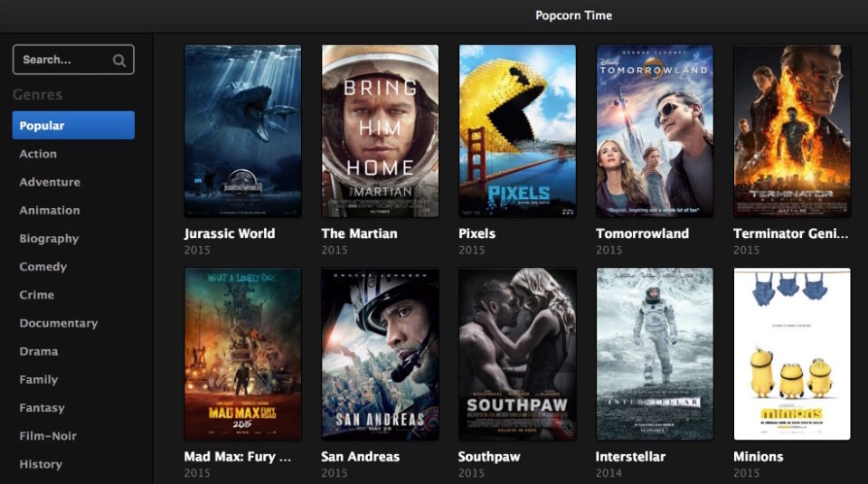Open the Family genre
Screen dimensions: 868x484
point(38,380)
